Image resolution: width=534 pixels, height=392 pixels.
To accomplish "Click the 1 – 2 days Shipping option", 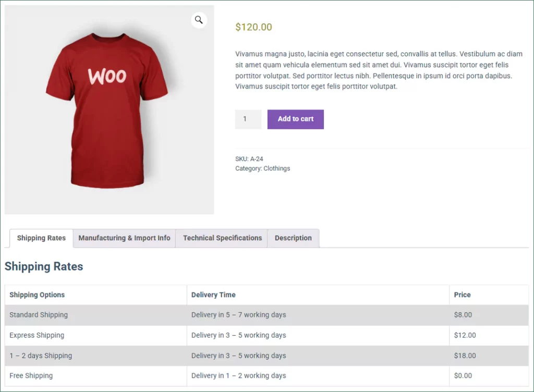I will tap(41, 356).
